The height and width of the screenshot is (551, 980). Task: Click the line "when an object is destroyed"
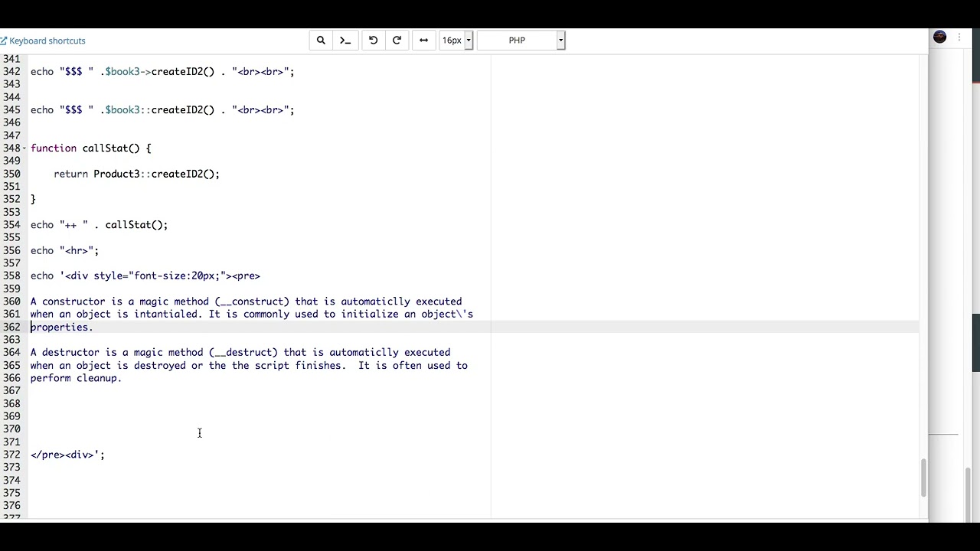[x=249, y=365]
